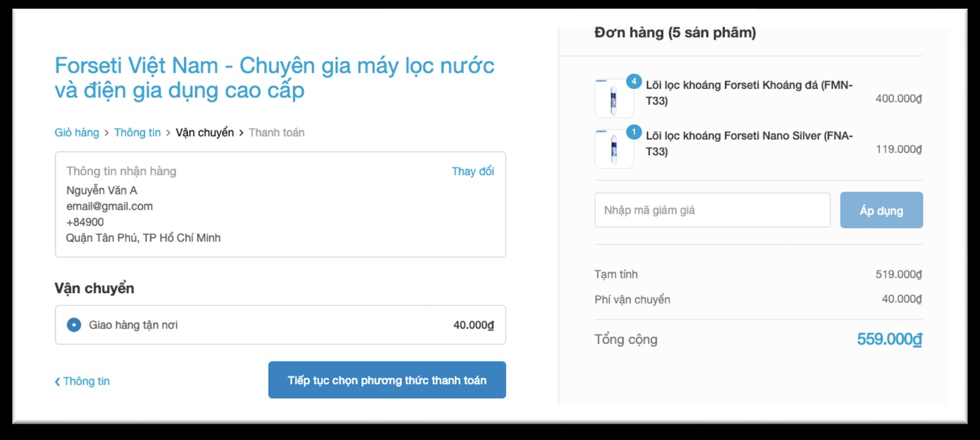Click the Tiếp tục chọn phương thức thanh toán button
This screenshot has width=980, height=440.
point(387,380)
